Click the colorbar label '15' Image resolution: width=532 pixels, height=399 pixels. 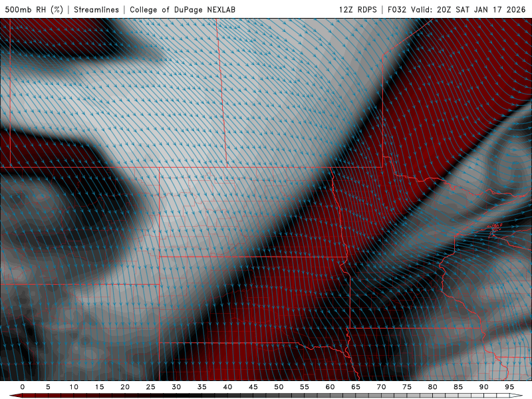point(99,387)
